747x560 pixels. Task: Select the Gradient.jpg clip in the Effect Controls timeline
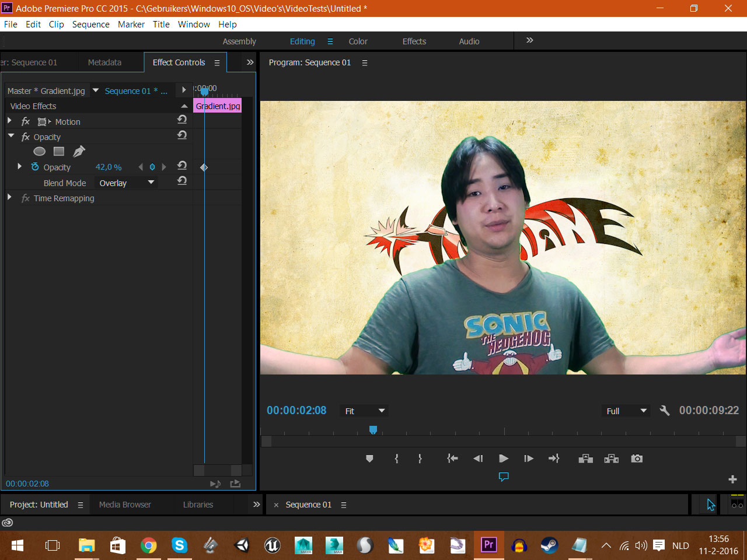[x=218, y=106]
